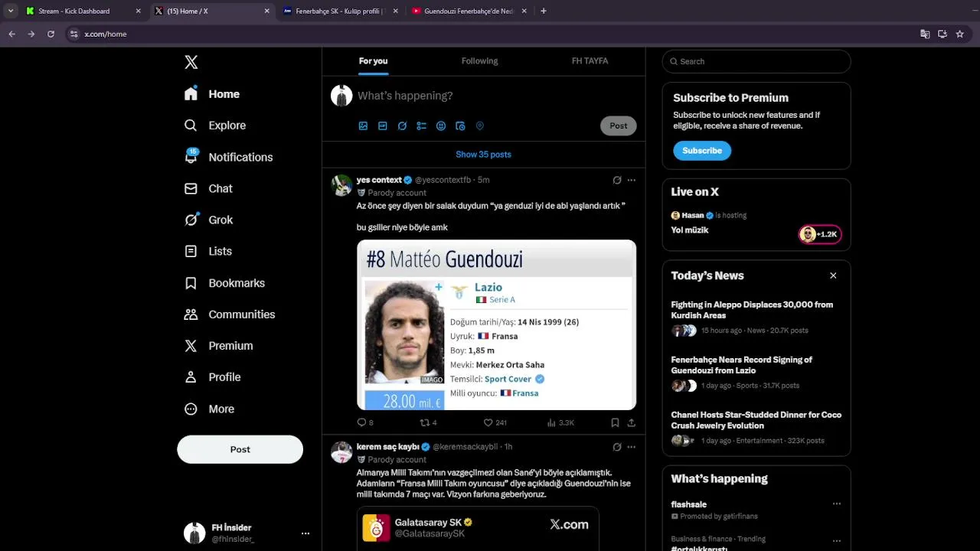Open the Home page from sidebar

click(x=212, y=94)
